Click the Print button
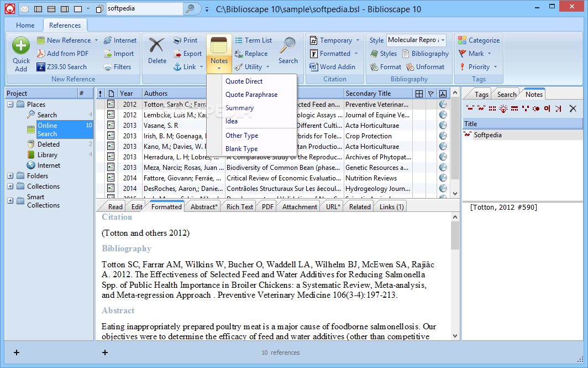 [185, 40]
